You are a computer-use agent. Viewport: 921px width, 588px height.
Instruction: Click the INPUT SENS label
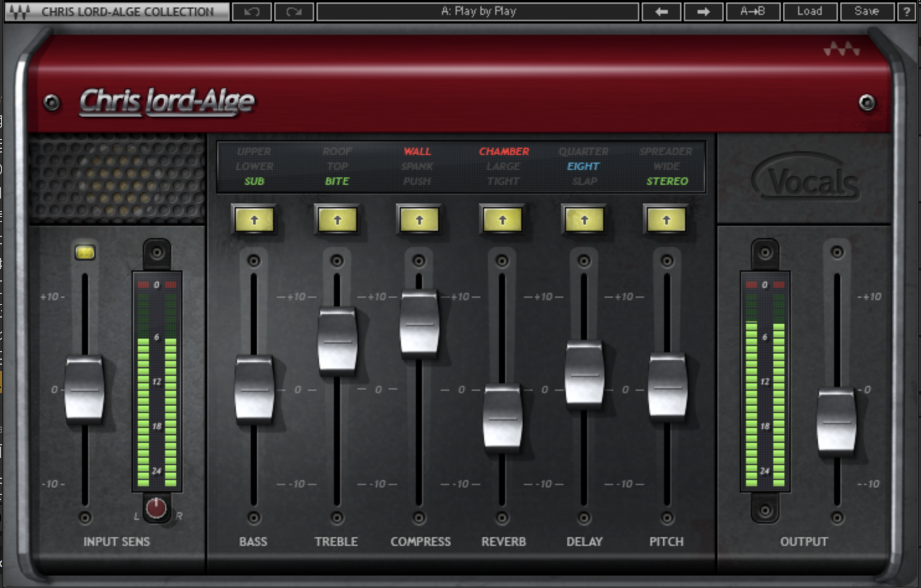click(117, 541)
